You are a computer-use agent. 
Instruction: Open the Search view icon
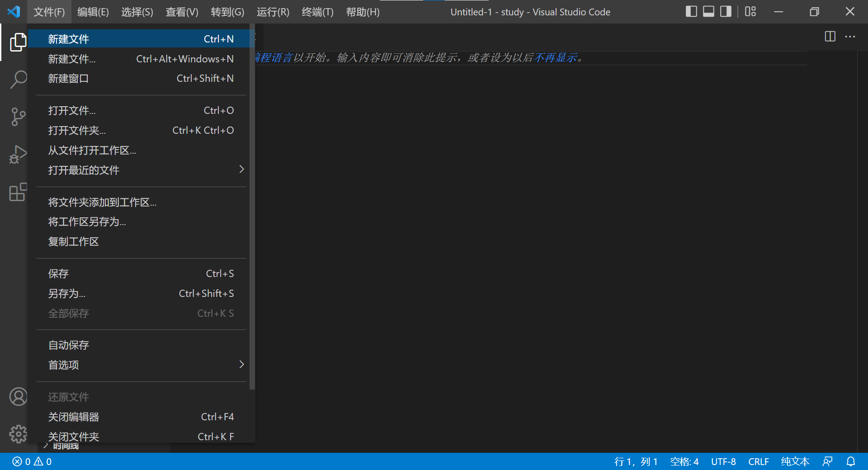[18, 80]
